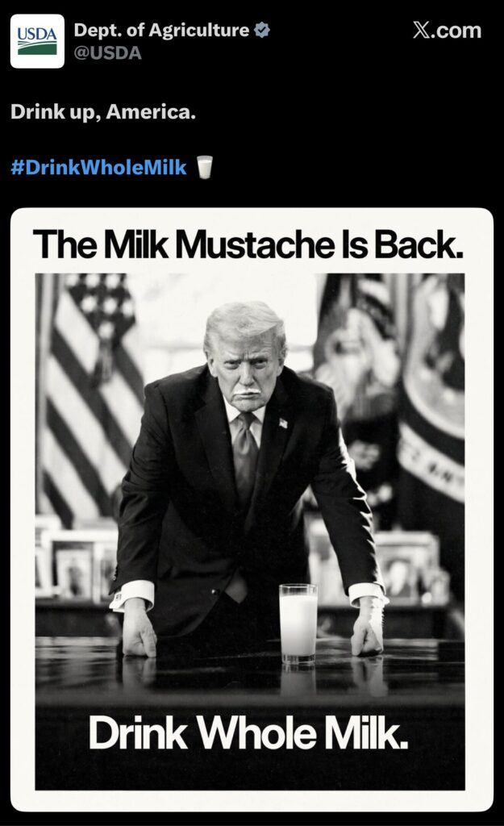Click the man's left hand on desk
This screenshot has width=504, height=826.
(369, 628)
